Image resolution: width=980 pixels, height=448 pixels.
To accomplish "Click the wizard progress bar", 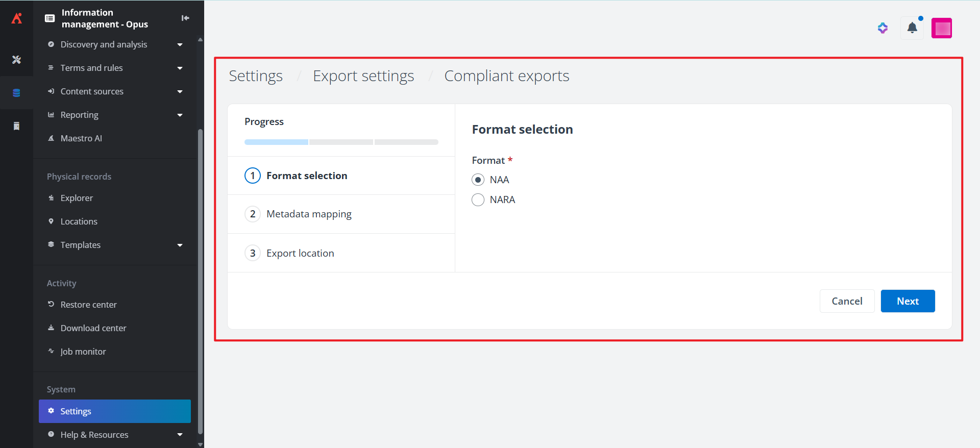I will tap(341, 142).
